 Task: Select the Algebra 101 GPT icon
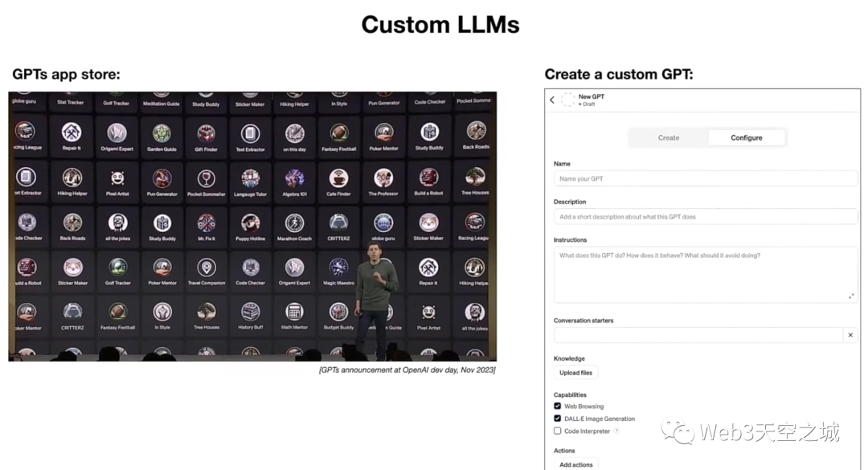coord(294,178)
